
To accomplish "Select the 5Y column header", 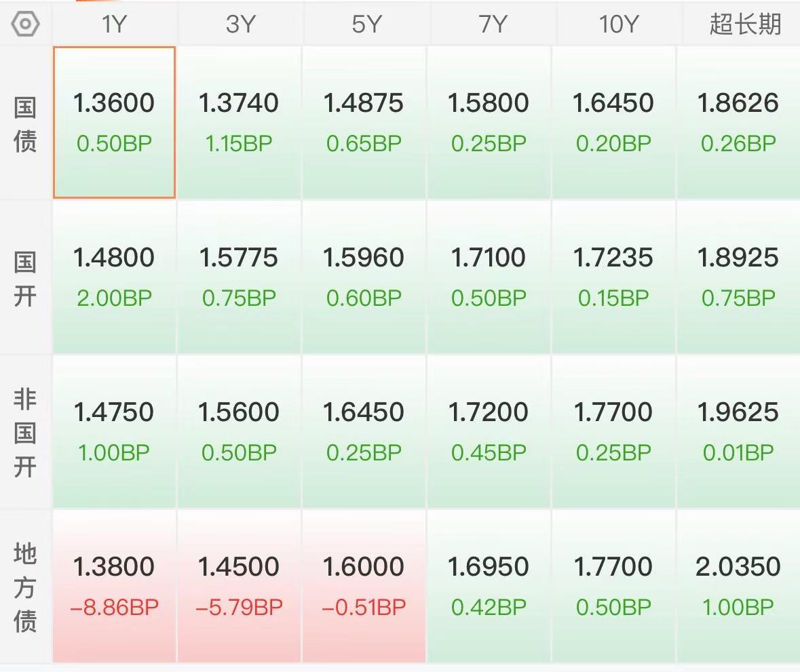I will (365, 24).
